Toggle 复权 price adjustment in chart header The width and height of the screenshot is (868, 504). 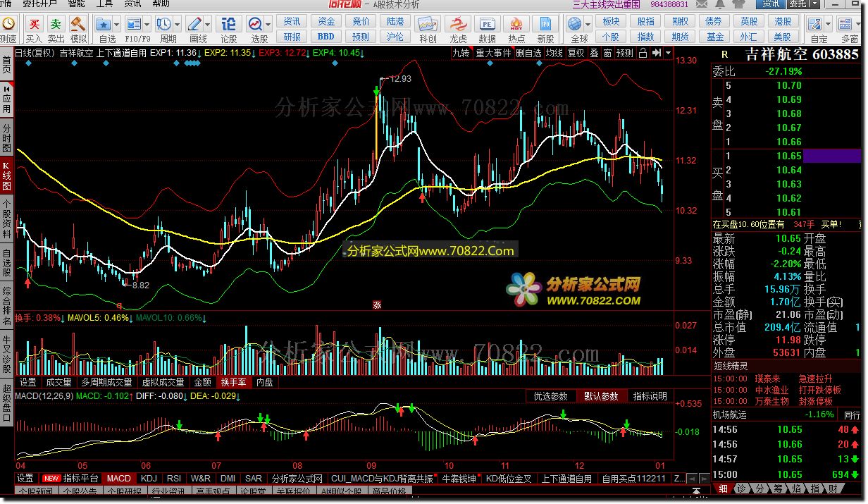pos(576,53)
